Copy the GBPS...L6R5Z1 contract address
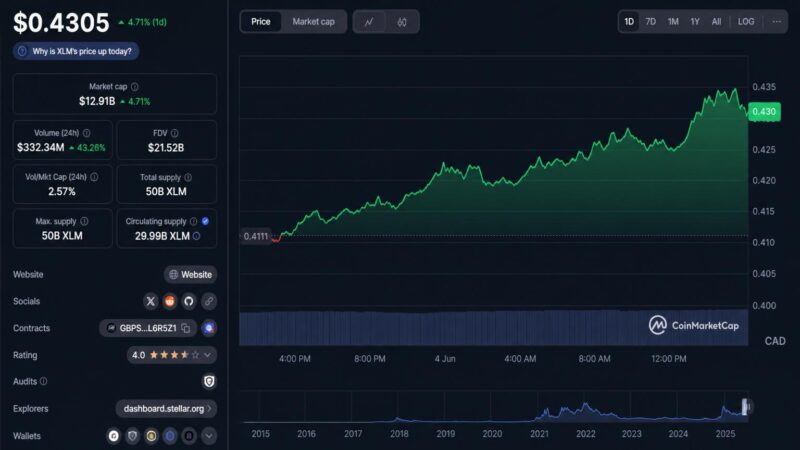Image resolution: width=800 pixels, height=450 pixels. pos(186,328)
